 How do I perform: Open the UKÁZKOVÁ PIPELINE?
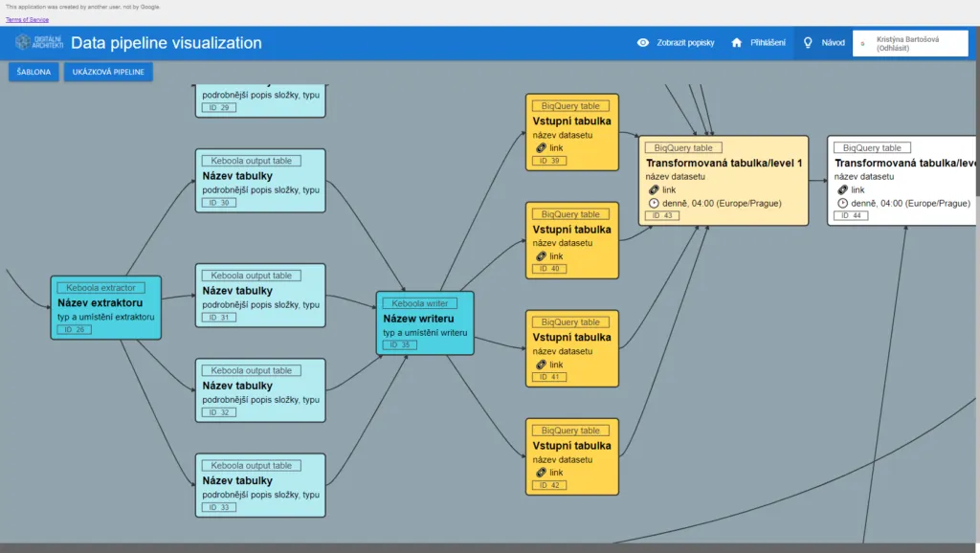108,72
